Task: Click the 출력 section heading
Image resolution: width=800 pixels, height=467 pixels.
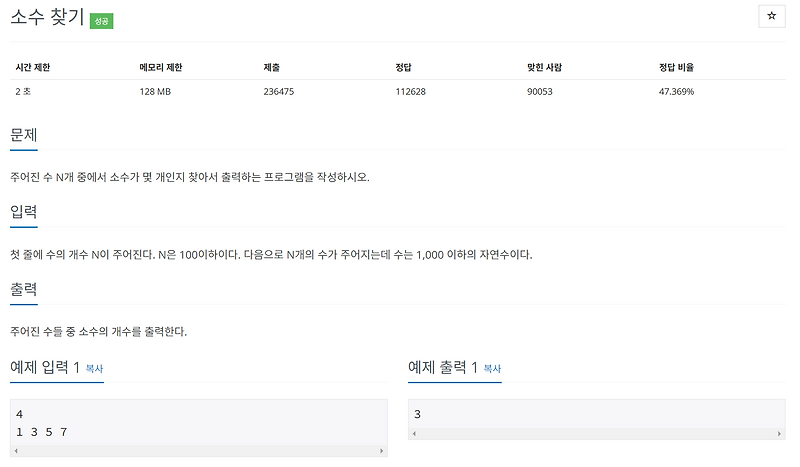Action: point(24,289)
